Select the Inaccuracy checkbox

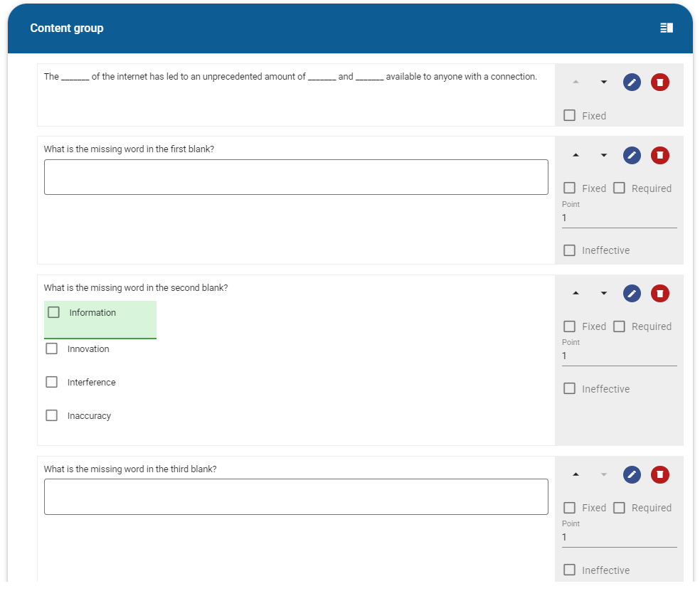[x=52, y=415]
